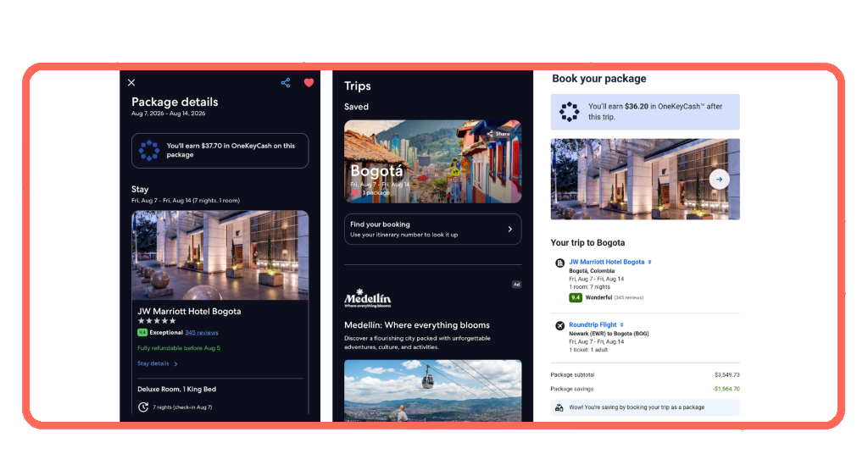868x454 pixels.
Task: Open the Medellín cable car photo
Action: click(433, 390)
